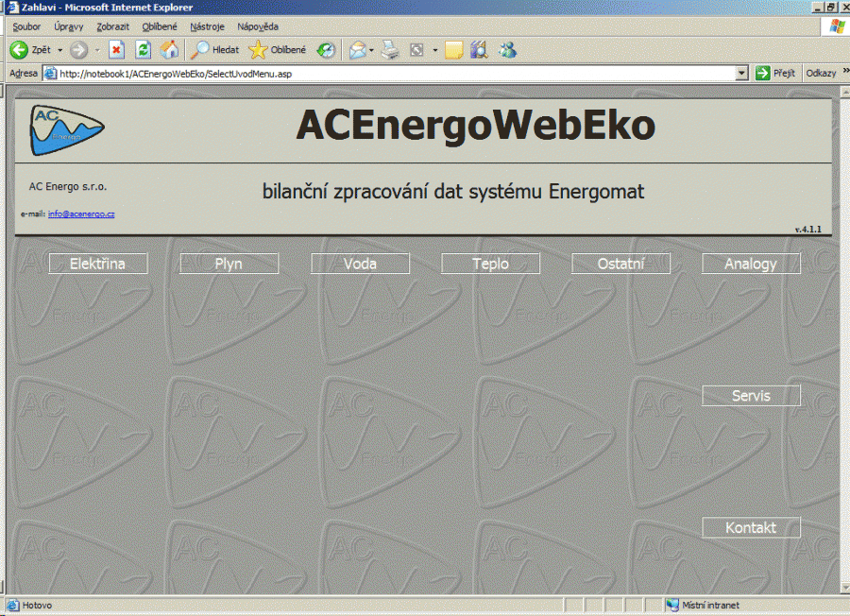Stop page loading with the red X icon

116,50
